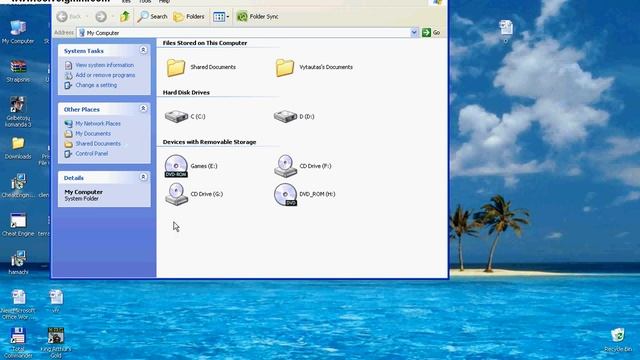Open the Views dropdown button
Image resolution: width=640 pixels, height=360 pixels.
221,17
